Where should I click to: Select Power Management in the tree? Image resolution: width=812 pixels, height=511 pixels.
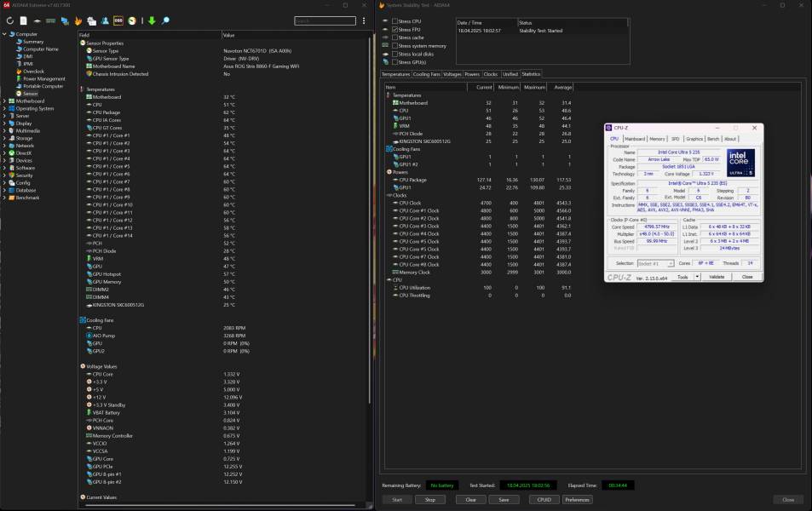[44, 78]
